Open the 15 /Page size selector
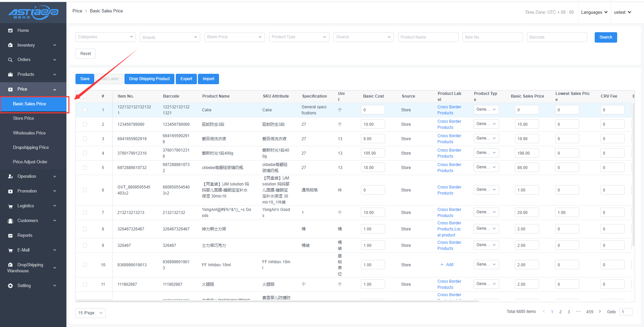Screen dimensions: 644x327 pos(90,313)
